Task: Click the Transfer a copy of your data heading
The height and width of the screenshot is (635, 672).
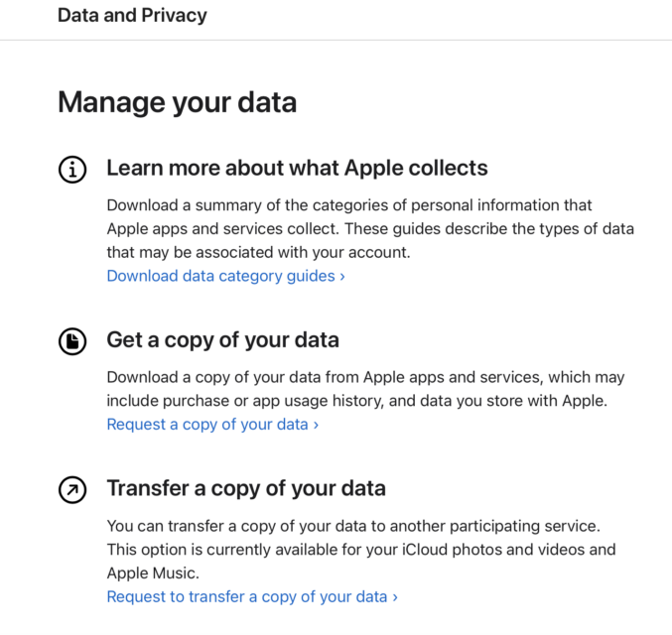Action: [x=246, y=488]
